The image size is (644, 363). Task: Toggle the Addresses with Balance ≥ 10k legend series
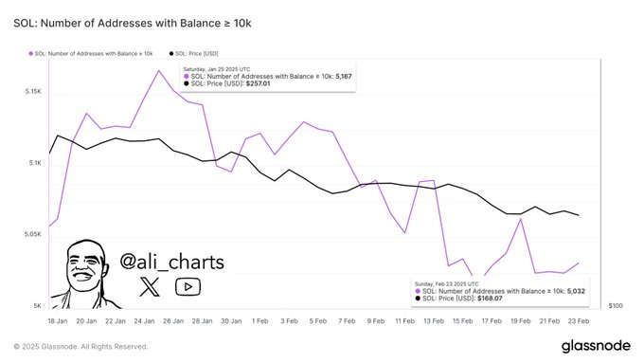pos(91,53)
